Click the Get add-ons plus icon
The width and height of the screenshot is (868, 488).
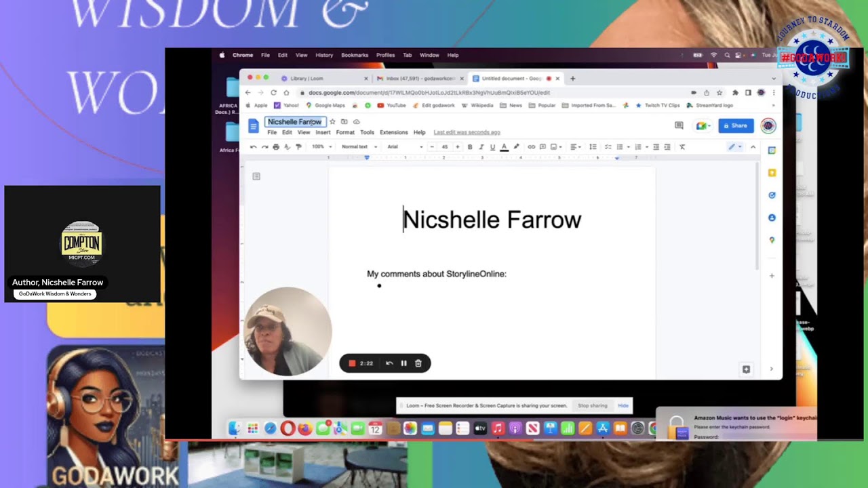click(772, 276)
